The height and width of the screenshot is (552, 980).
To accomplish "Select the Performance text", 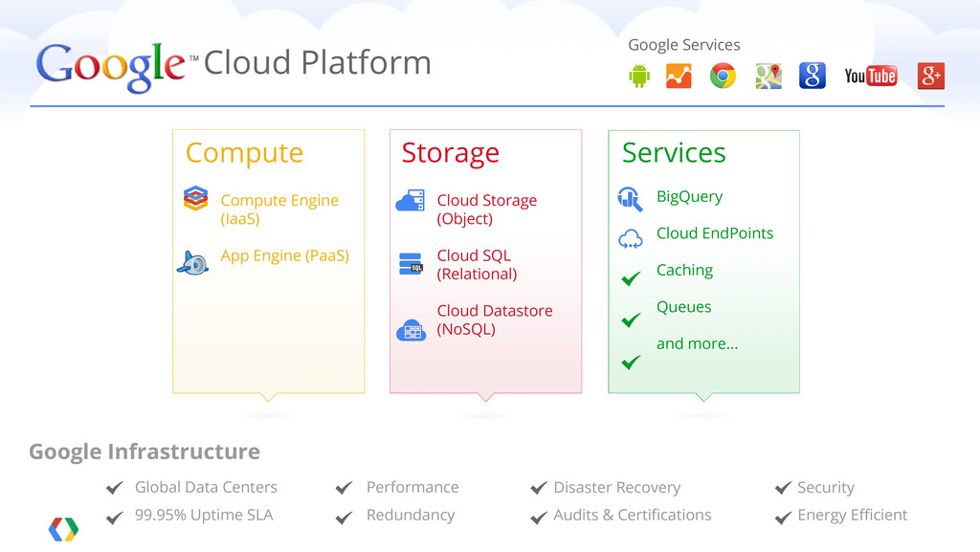I will coord(412,487).
